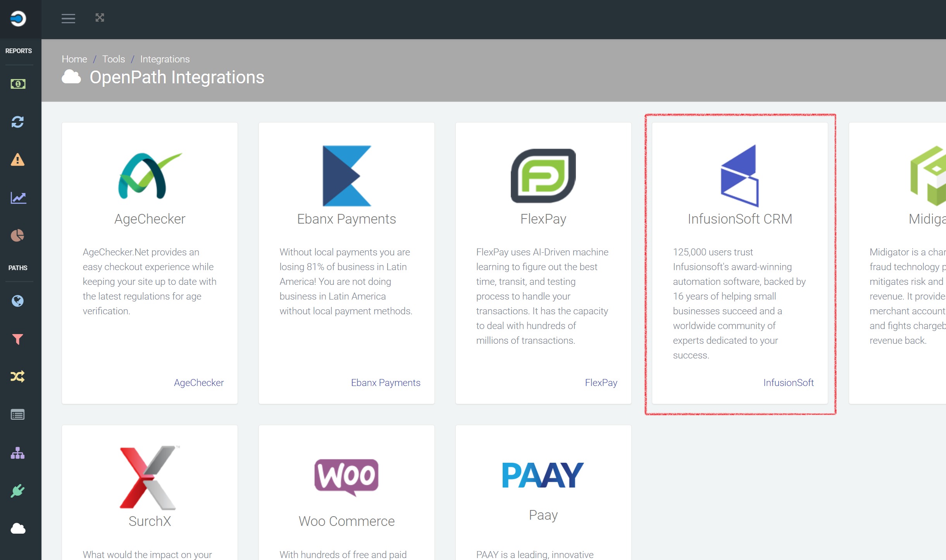946x560 pixels.
Task: Go to Home in the breadcrumb
Action: click(74, 59)
